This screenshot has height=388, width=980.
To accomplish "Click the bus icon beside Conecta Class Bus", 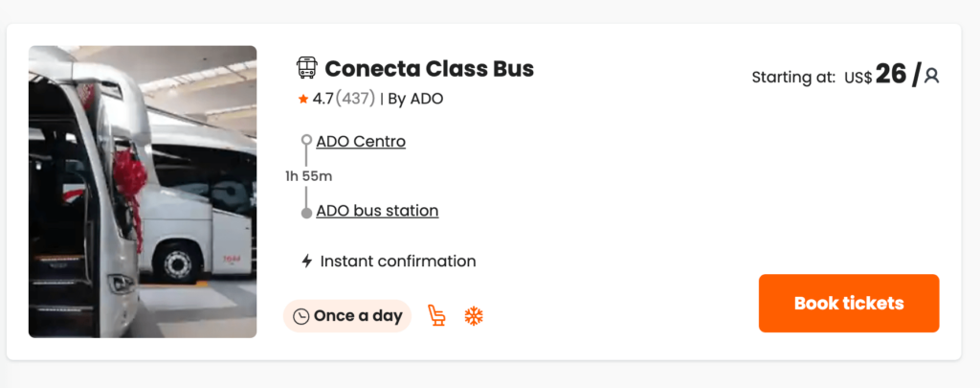I will pos(306,68).
